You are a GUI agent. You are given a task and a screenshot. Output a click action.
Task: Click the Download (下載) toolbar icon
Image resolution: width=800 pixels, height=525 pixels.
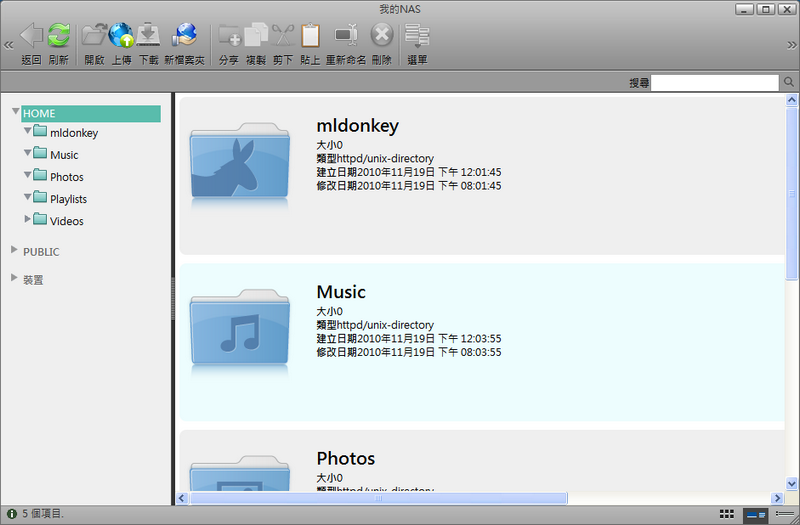point(148,36)
